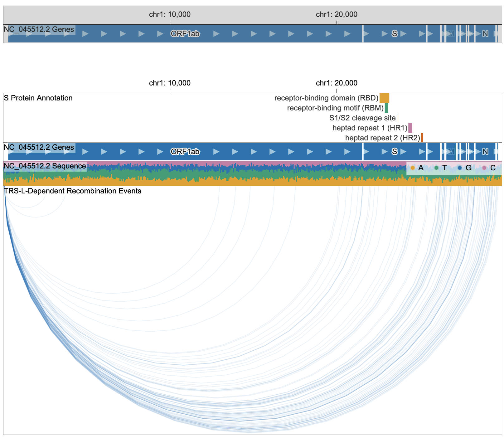This screenshot has height=448, width=504.
Task: Click lower track 'NC_045512.2 Genes' title
Action: [39, 147]
